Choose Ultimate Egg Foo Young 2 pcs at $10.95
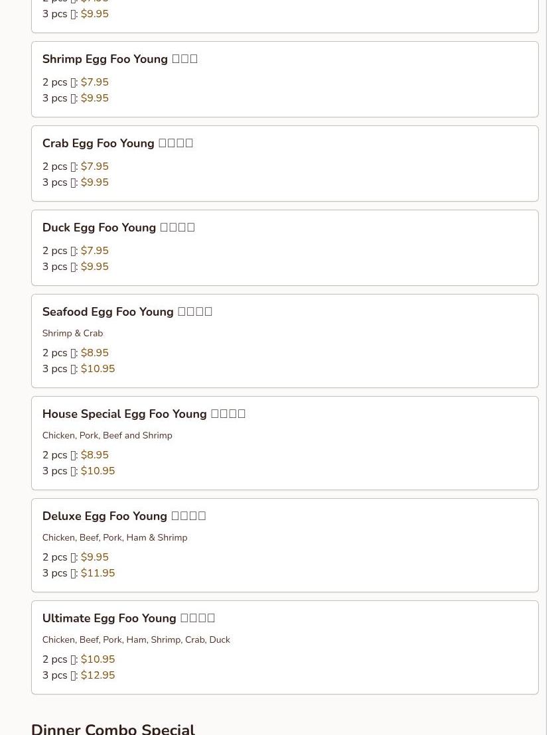 (x=98, y=659)
